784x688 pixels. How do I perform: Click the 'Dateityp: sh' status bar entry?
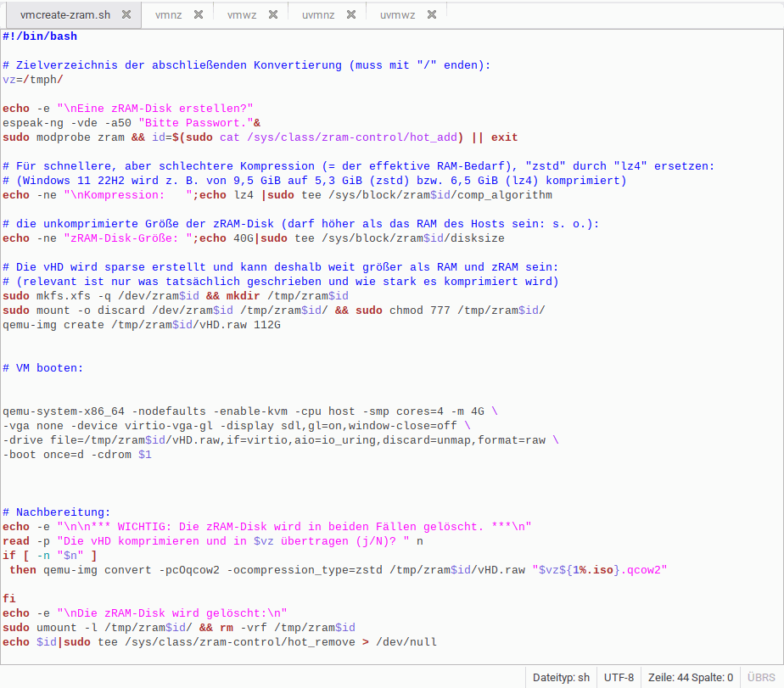tap(561, 678)
